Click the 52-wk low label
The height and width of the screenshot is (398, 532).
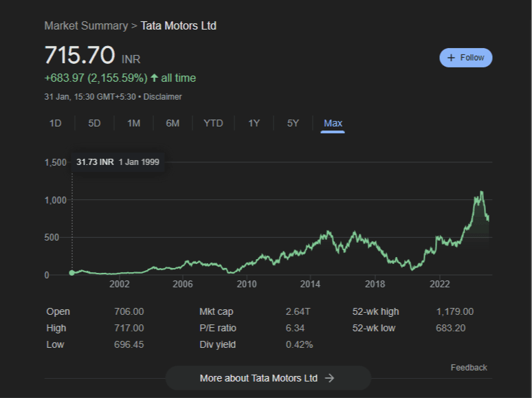(374, 328)
